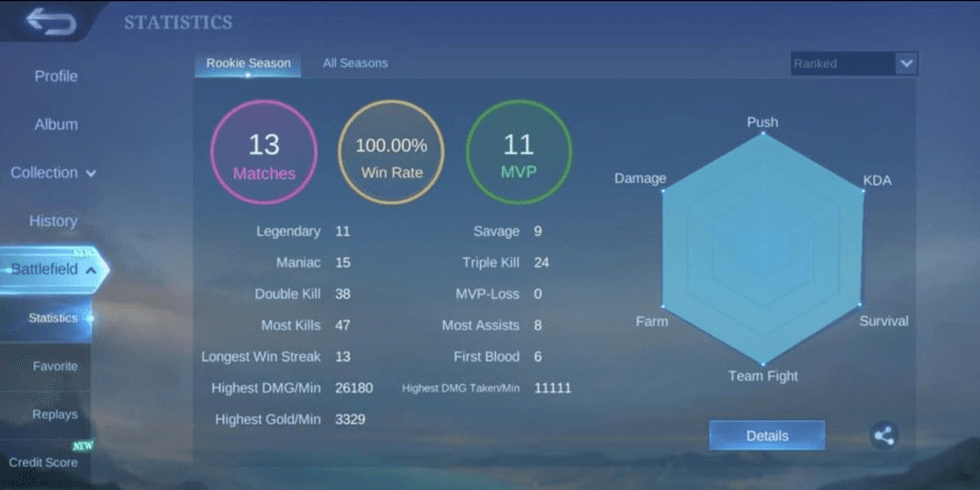Open the Profile section
The height and width of the screenshot is (490, 980).
(x=56, y=76)
